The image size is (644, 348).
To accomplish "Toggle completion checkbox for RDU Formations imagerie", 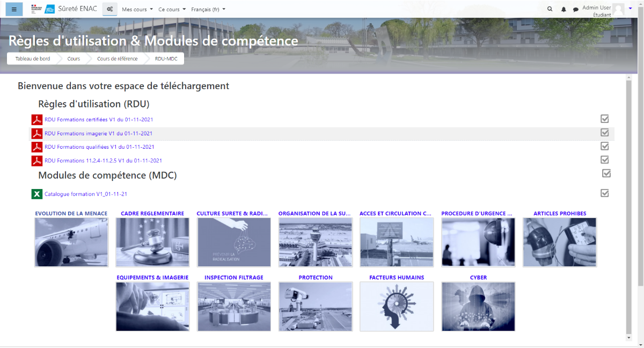I will click(x=605, y=133).
